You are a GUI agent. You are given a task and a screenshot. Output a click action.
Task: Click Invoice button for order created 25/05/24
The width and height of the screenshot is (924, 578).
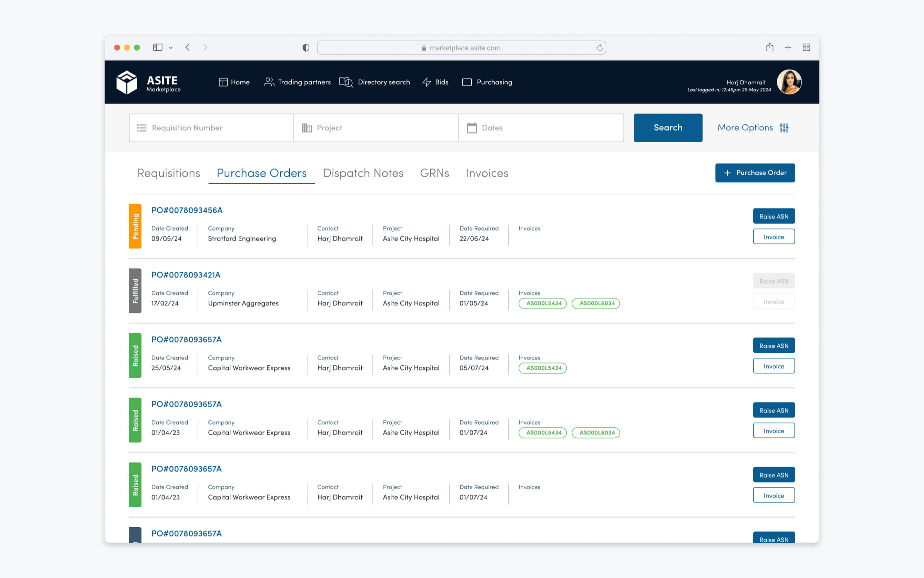774,366
